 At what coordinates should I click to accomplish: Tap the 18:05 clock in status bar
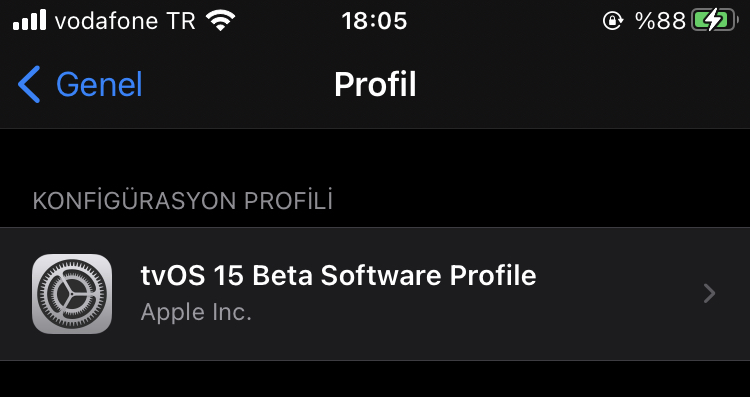(374, 21)
